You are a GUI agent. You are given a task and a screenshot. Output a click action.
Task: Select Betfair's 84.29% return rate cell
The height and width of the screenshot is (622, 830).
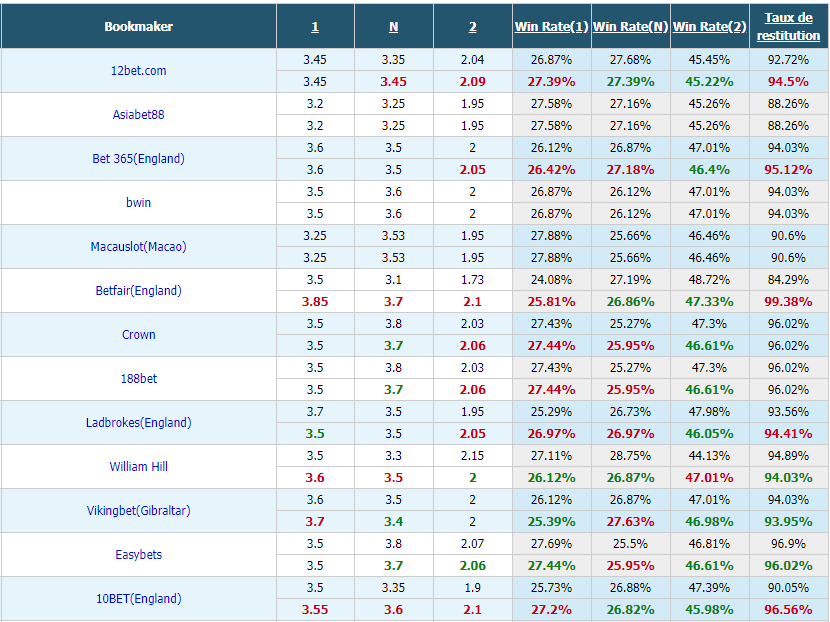(x=789, y=280)
